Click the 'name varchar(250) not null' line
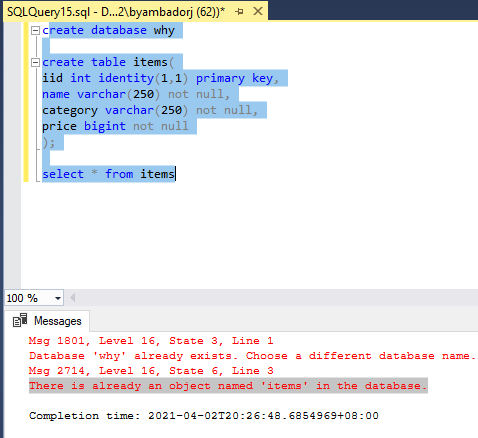The height and width of the screenshot is (438, 478). [136, 94]
